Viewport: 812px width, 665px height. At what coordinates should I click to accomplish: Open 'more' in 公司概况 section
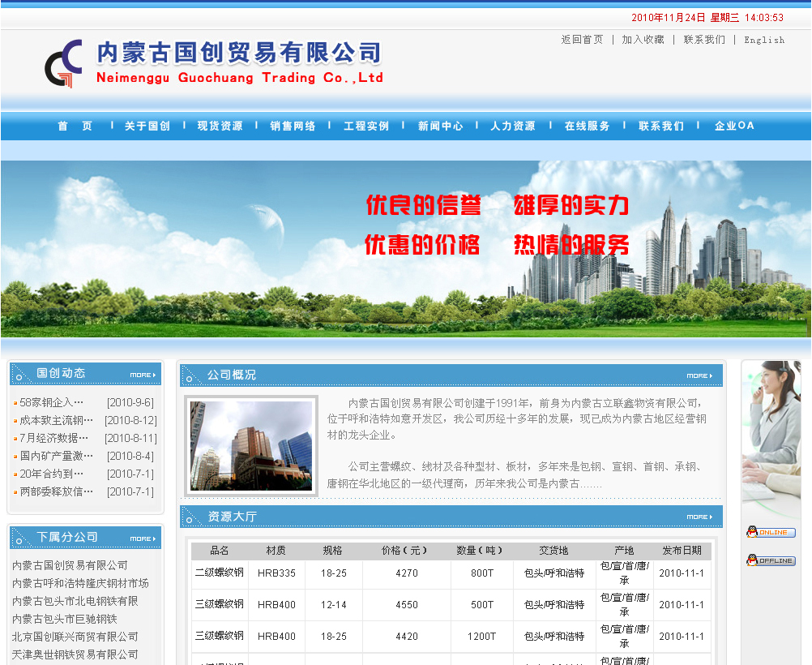(x=699, y=375)
